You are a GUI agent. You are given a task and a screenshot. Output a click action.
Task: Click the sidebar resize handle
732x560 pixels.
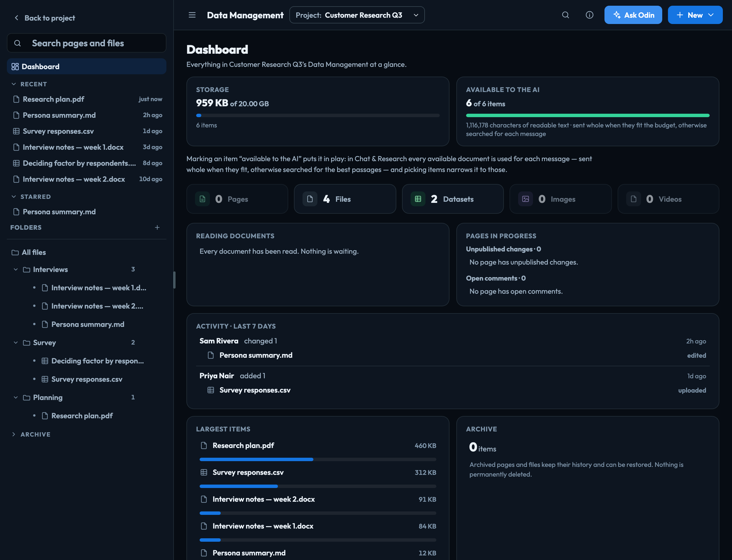point(174,280)
